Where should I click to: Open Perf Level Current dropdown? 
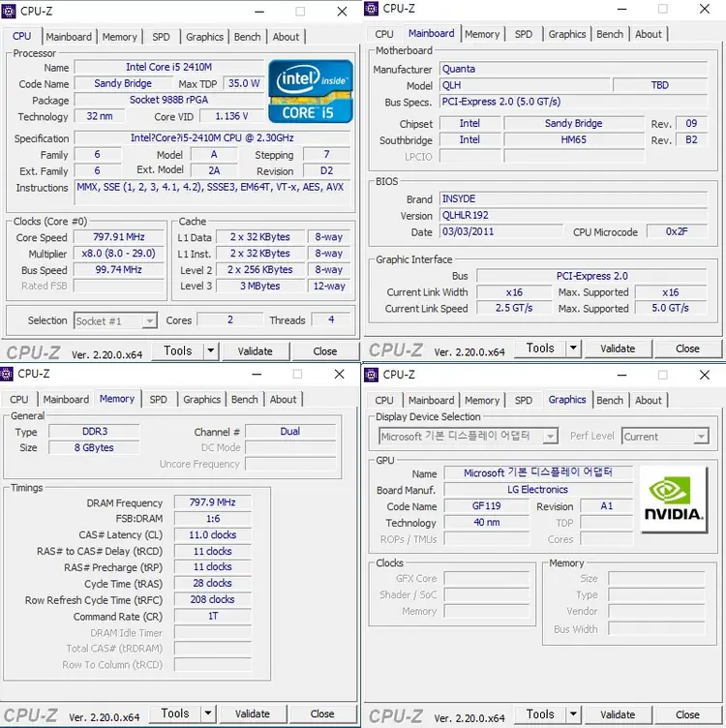[665, 437]
